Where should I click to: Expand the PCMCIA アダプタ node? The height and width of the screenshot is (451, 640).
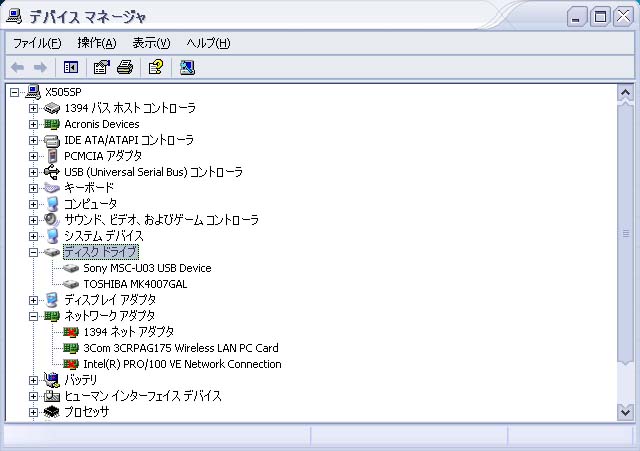(x=33, y=156)
